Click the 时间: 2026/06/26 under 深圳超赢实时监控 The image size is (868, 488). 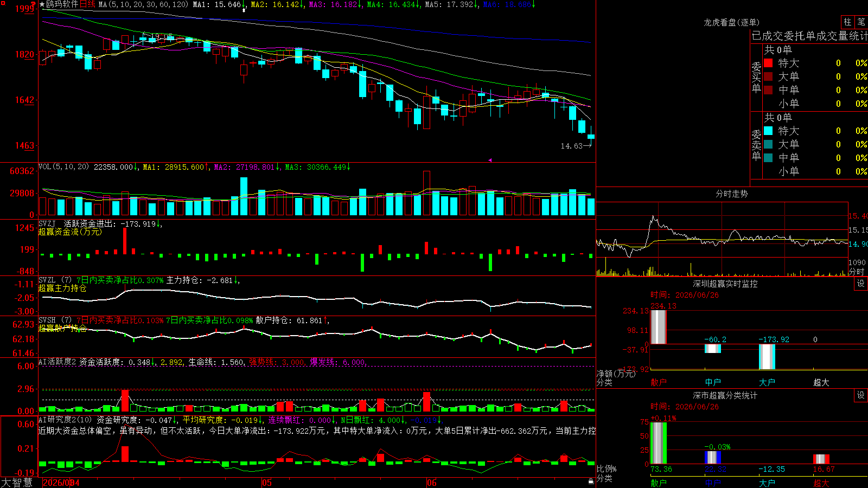pyautogui.click(x=685, y=295)
